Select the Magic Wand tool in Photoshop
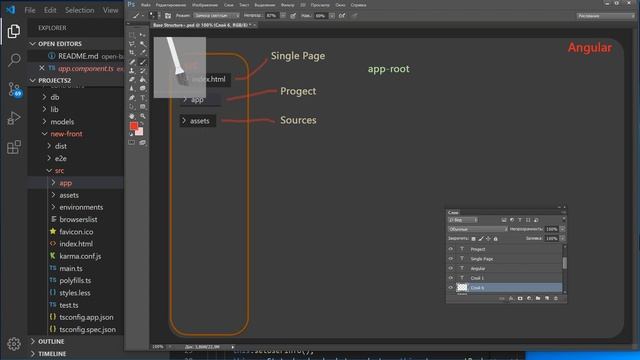The image size is (640, 360). [x=142, y=44]
